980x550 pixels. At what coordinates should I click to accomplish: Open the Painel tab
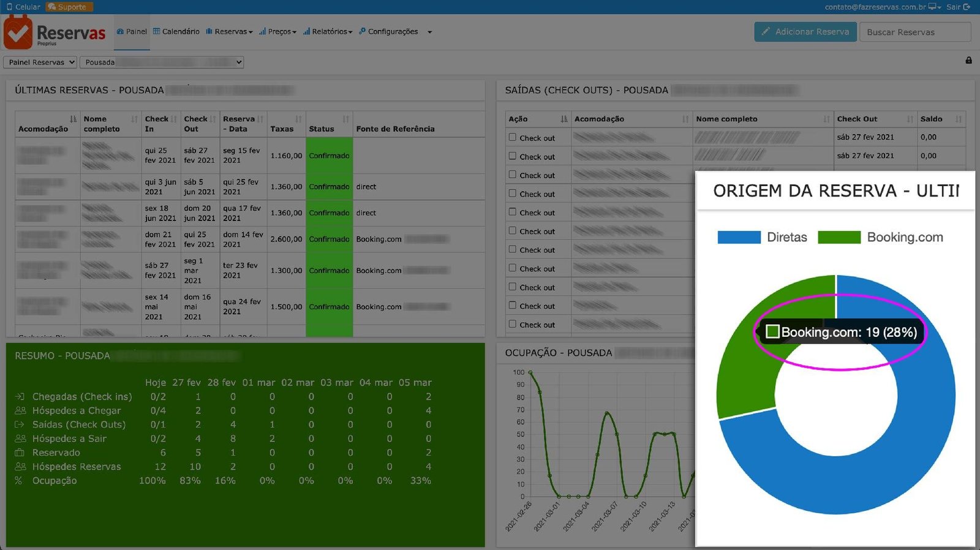[x=132, y=32]
